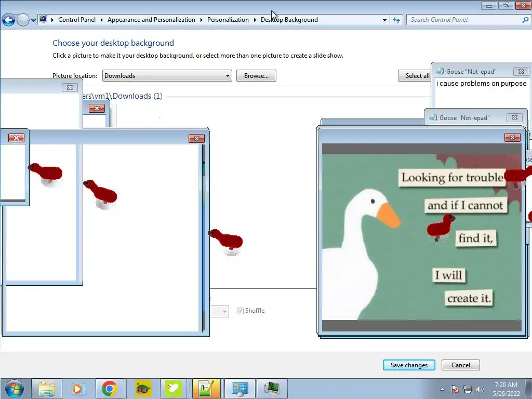Click the Browse... button
This screenshot has height=399, width=532.
click(256, 76)
